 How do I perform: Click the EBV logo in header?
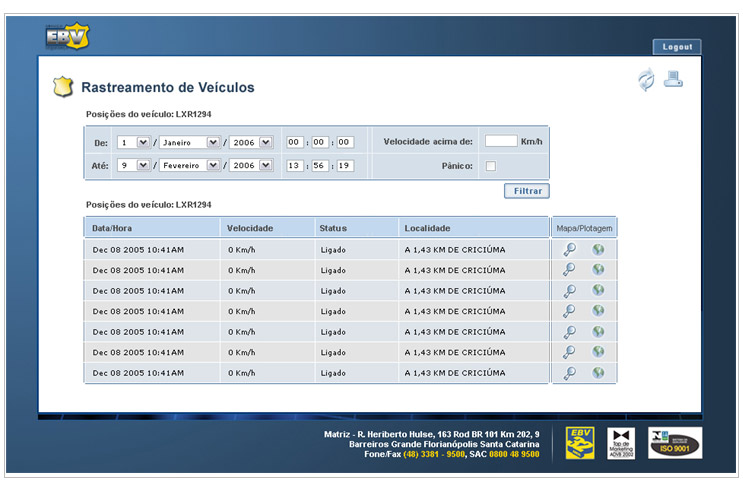67,37
